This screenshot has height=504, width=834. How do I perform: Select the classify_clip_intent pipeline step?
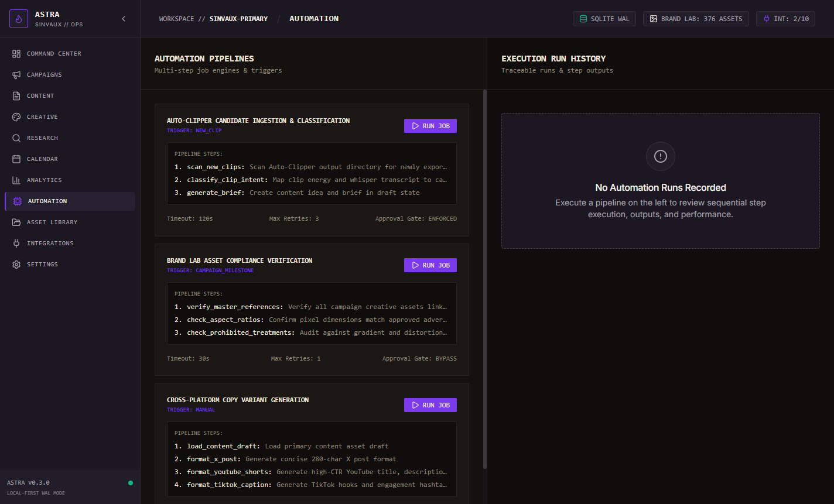tap(311, 180)
